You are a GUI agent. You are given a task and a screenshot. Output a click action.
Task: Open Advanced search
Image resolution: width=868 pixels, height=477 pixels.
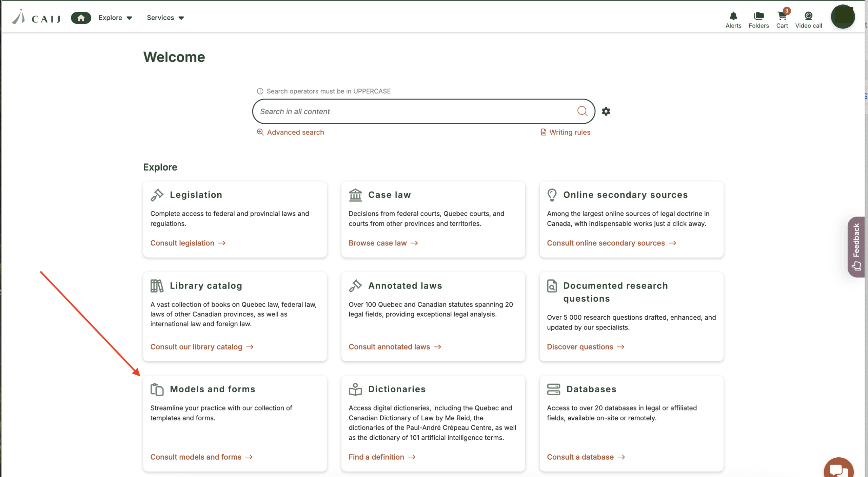[295, 132]
